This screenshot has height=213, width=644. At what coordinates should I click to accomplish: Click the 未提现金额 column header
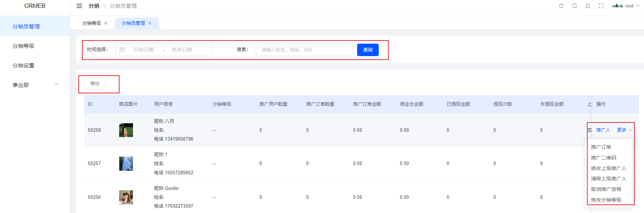(x=552, y=104)
